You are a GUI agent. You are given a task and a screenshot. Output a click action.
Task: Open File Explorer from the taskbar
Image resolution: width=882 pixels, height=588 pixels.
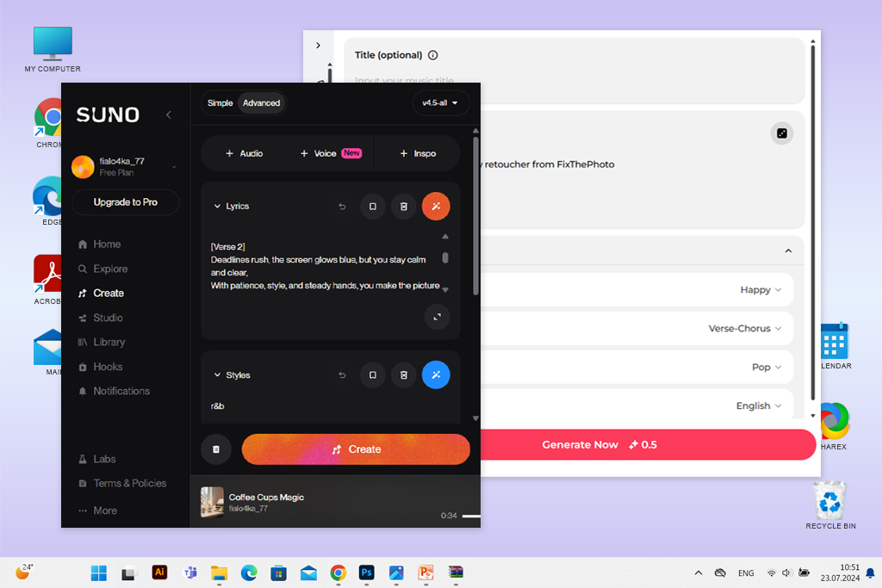point(219,573)
